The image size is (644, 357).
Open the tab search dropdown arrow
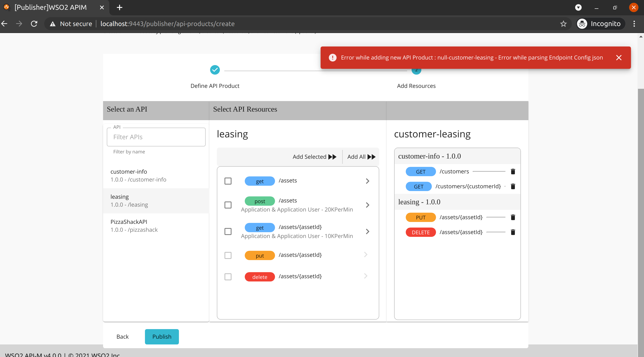578,7
